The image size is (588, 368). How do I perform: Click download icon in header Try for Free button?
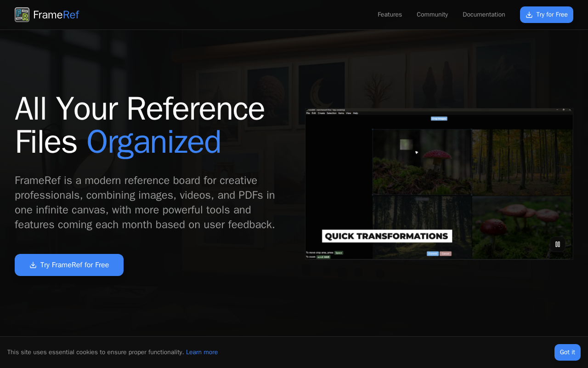coord(529,15)
